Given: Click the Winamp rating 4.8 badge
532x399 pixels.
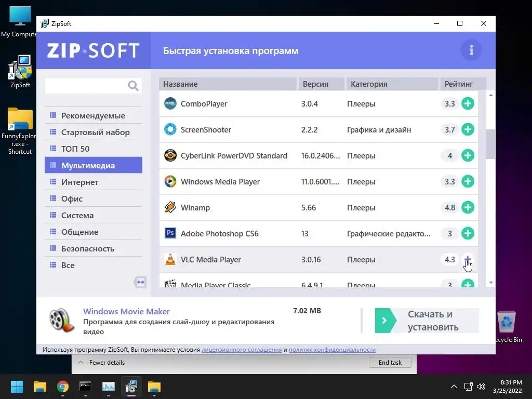Looking at the screenshot, I should [449, 207].
